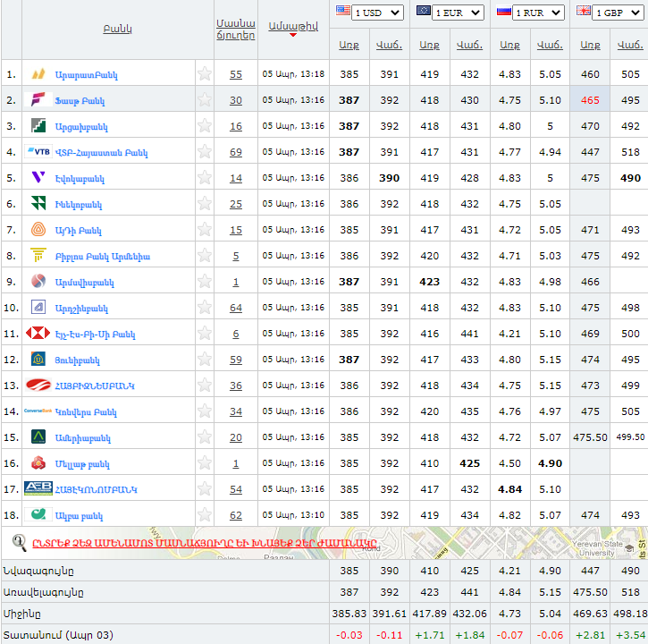This screenshot has height=644, width=648.
Task: Click the Ֆաստ Բանկ logo icon
Action: point(38,99)
